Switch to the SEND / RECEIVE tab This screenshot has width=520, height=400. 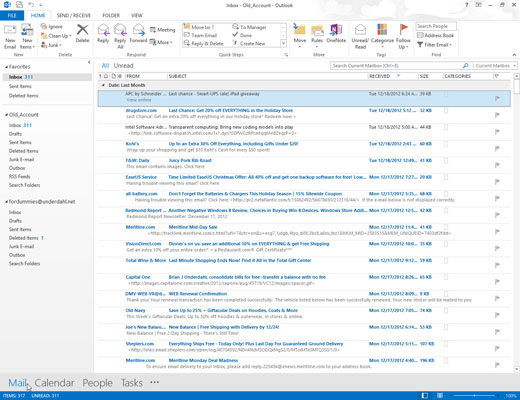click(x=74, y=15)
